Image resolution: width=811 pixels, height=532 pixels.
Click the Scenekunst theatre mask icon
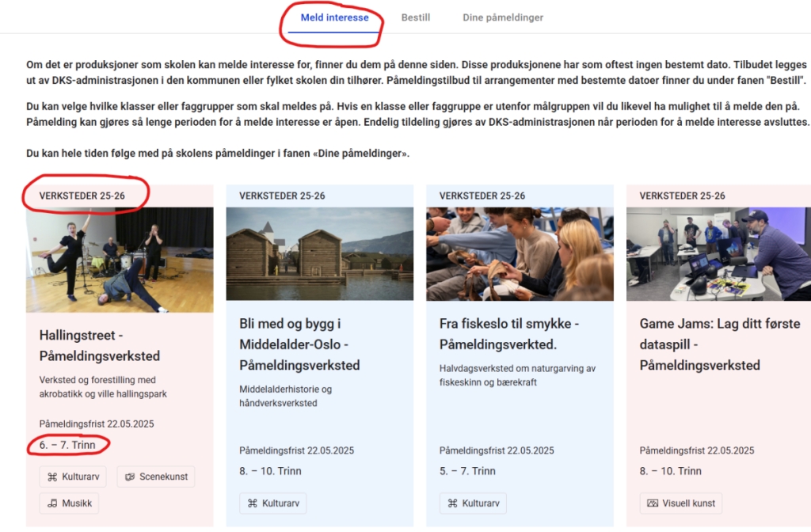[x=130, y=477]
